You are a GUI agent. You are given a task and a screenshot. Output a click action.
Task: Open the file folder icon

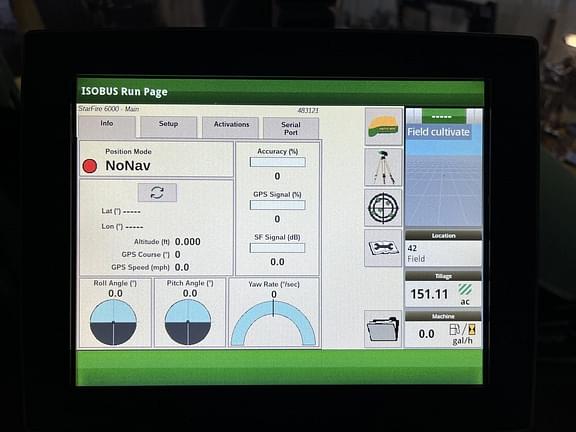coord(384,328)
